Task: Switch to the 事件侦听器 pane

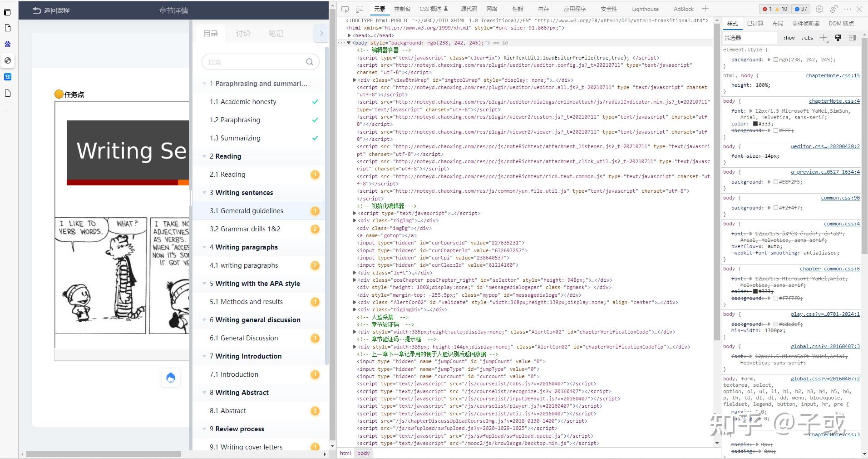Action: (x=806, y=24)
